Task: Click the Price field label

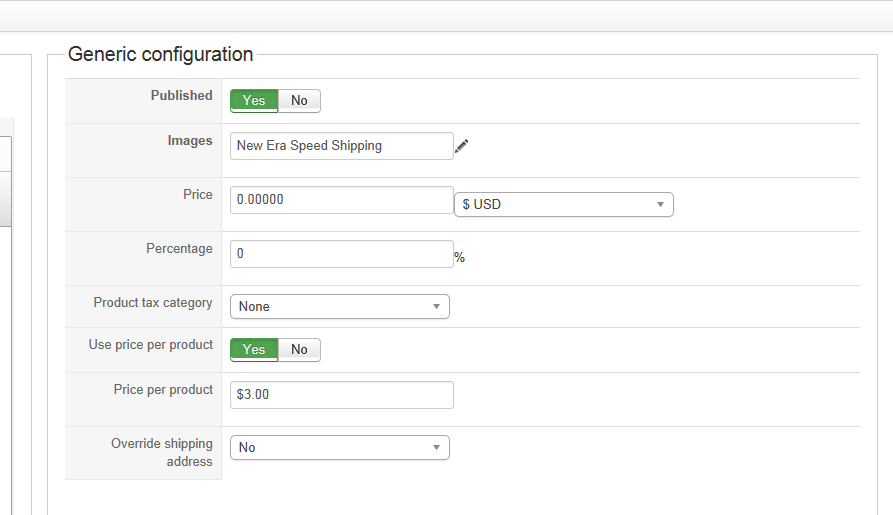Action: click(196, 195)
